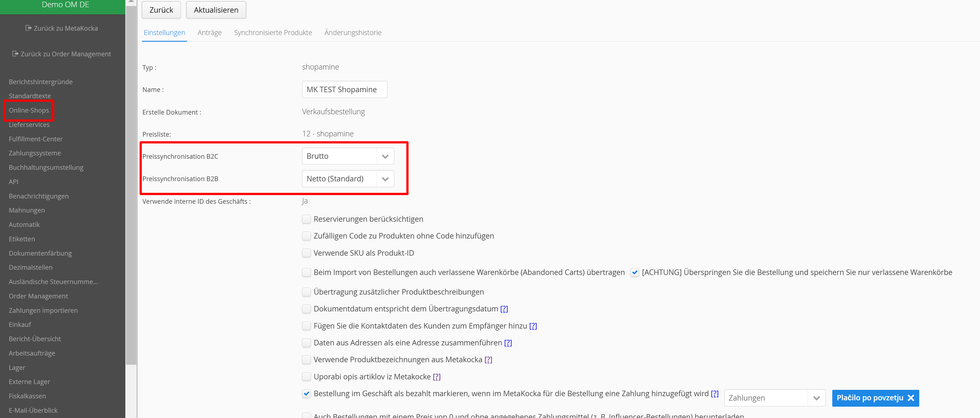Uncheck ACHTUNG Überspringen Sie die Bestellung
The width and height of the screenshot is (980, 418).
pos(634,272)
